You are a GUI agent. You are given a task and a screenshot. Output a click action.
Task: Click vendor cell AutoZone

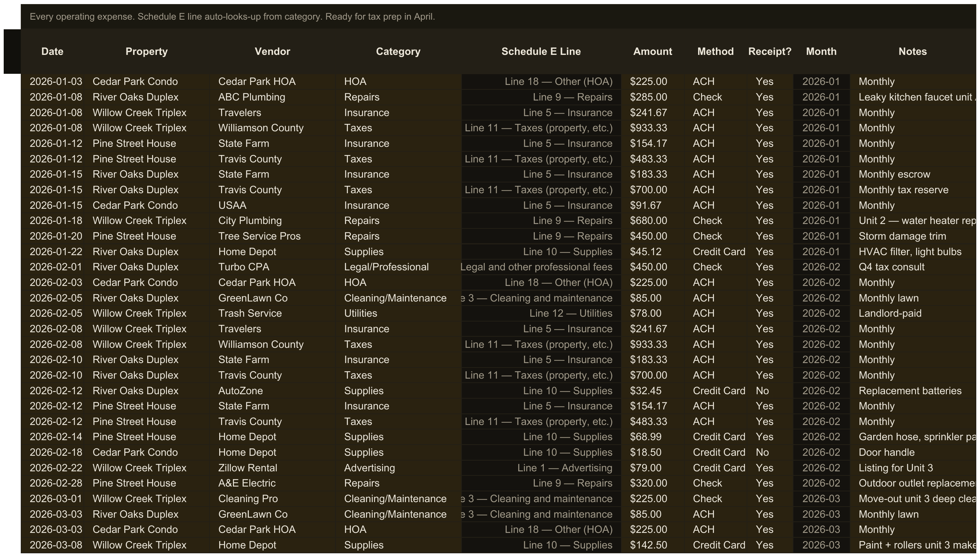(273, 390)
